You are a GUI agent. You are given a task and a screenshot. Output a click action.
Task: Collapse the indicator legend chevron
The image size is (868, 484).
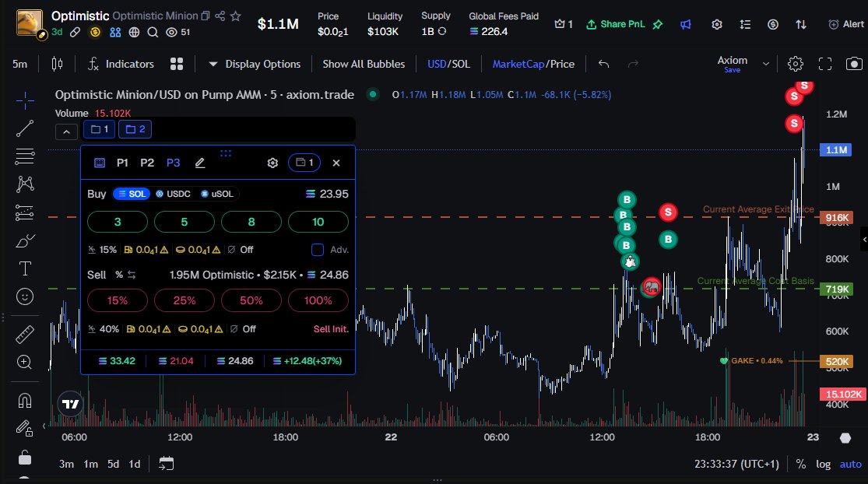coord(66,132)
